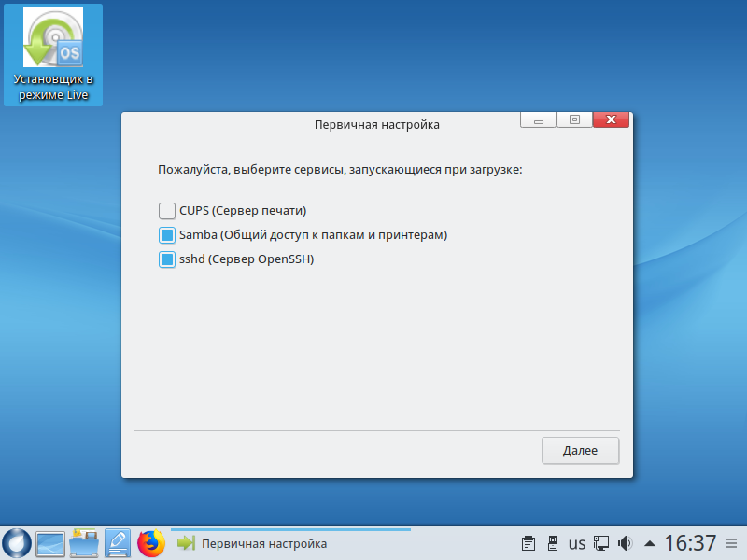Open the volume control tray icon
Screen dimensions: 747x560
[x=626, y=542]
